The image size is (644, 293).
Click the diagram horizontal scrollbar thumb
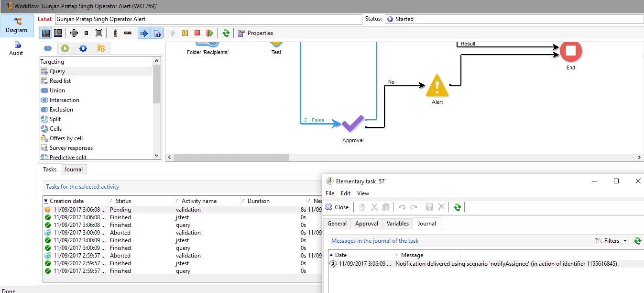[231, 158]
